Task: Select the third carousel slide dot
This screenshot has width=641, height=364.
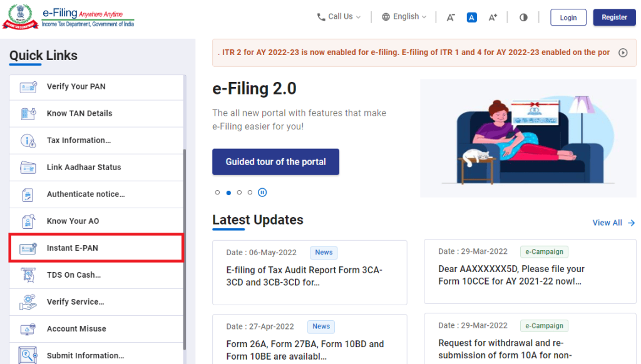Action: click(240, 193)
